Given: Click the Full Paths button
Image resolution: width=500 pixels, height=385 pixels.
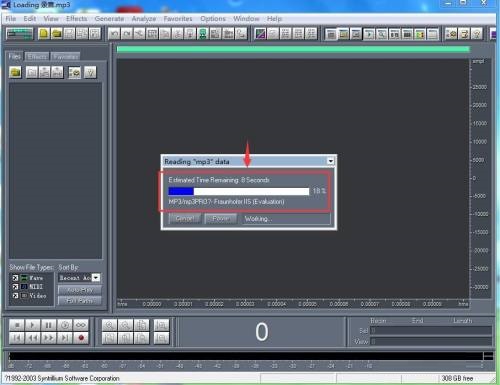Looking at the screenshot, I should pos(80,300).
